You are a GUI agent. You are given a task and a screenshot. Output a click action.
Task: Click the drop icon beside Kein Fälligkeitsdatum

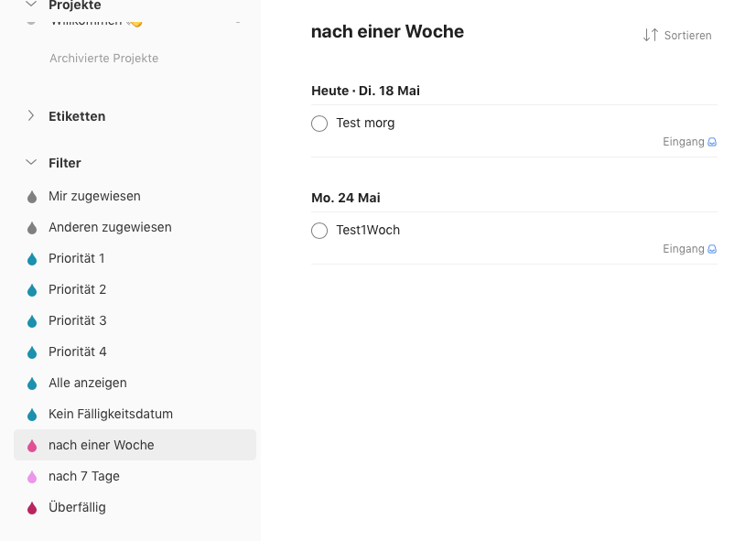[x=32, y=414]
